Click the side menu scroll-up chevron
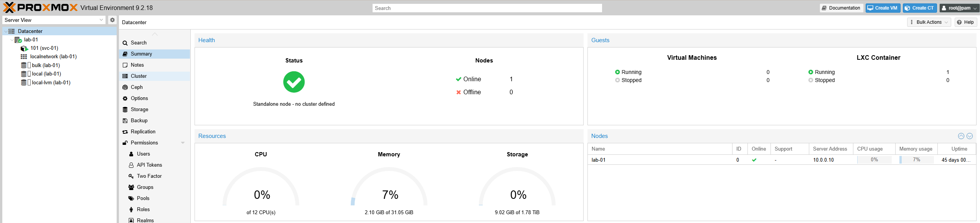Image resolution: width=980 pixels, height=223 pixels. coord(155,34)
